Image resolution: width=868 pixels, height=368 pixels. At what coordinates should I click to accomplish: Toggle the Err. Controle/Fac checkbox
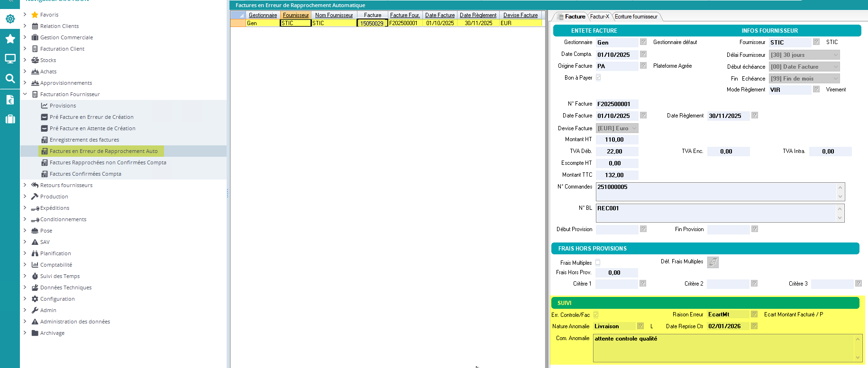[x=596, y=314]
